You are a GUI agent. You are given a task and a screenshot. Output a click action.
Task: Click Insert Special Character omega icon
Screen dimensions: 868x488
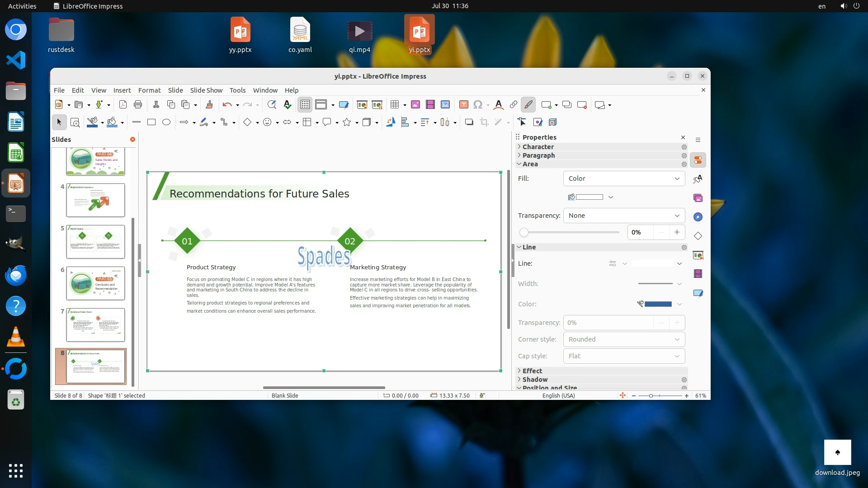tap(478, 105)
